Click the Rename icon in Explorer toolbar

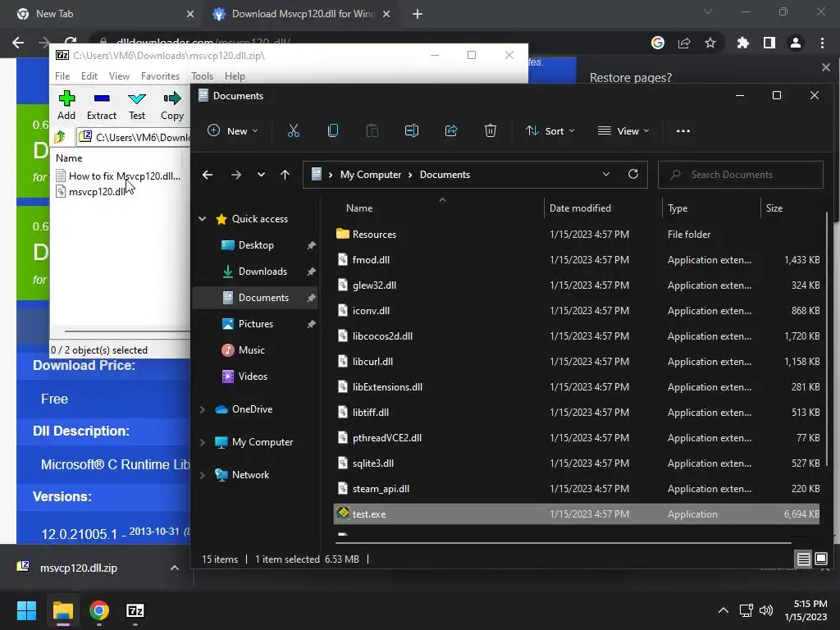(412, 130)
